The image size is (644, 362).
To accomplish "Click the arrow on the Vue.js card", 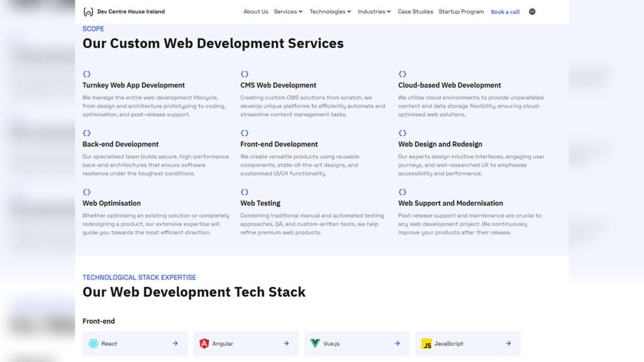I will tap(397, 344).
